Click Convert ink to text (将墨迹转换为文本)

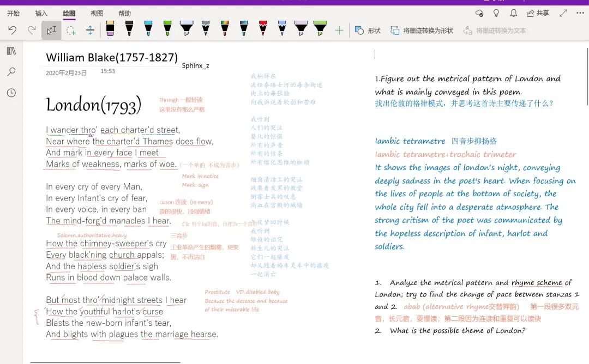(494, 31)
